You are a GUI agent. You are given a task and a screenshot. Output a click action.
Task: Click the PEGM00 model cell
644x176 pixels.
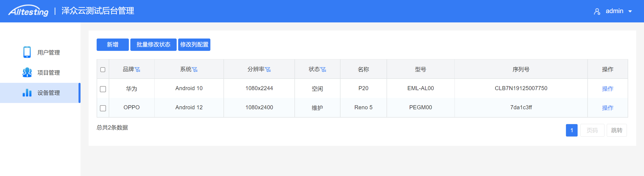[x=421, y=108]
